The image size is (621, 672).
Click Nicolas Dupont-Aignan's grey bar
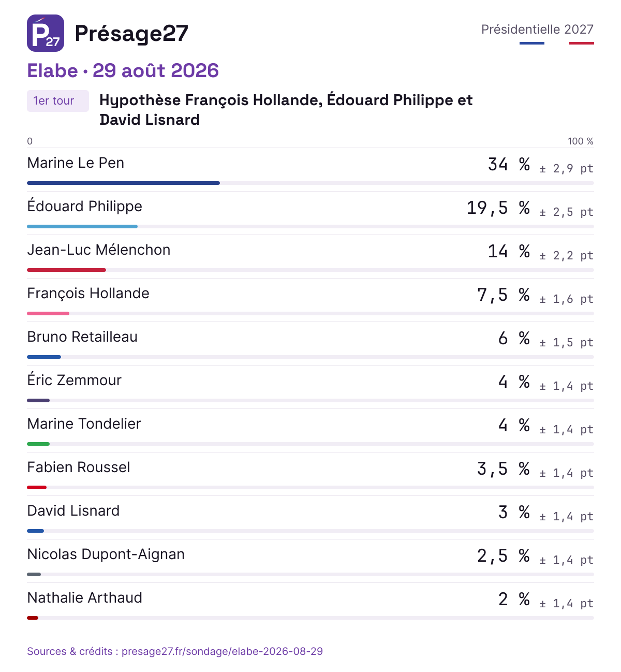click(x=34, y=574)
